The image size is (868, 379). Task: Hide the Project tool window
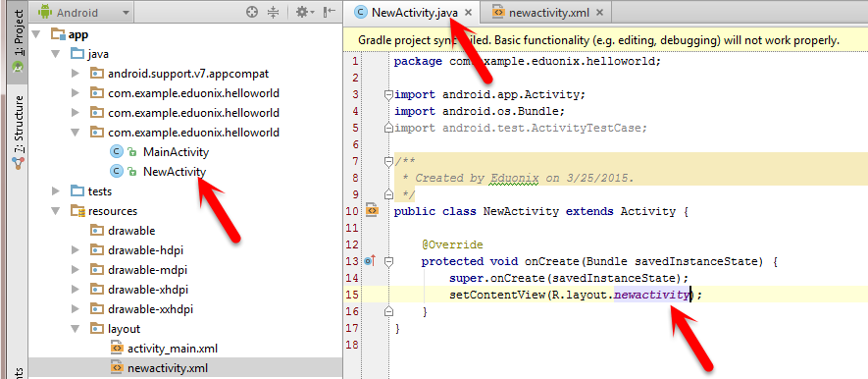(330, 12)
